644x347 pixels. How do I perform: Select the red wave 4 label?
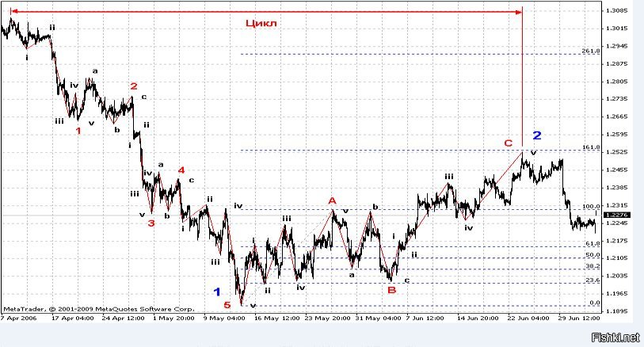click(181, 170)
